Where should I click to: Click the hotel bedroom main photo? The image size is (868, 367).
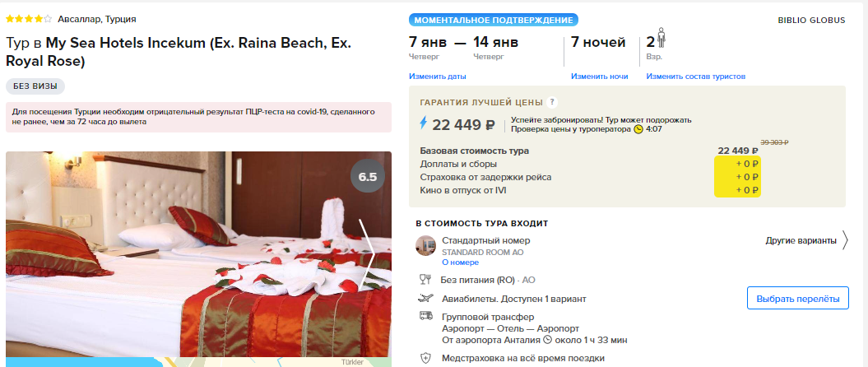[x=198, y=254]
